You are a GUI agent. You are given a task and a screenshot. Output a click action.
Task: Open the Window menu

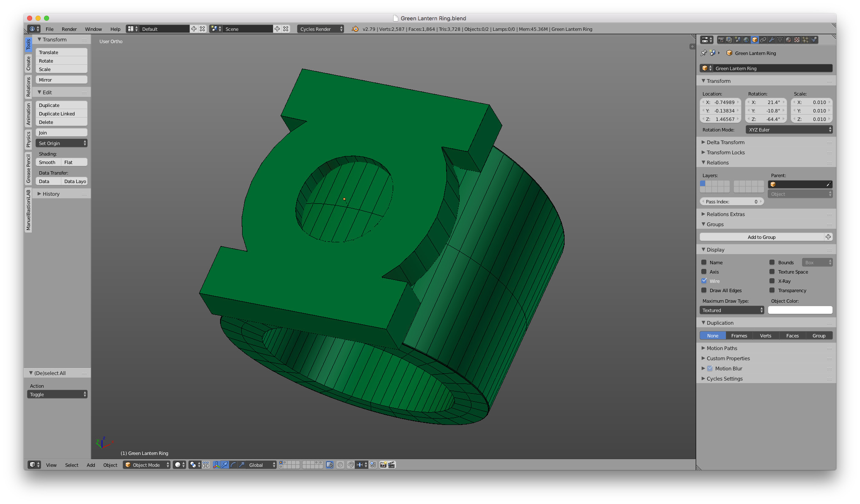(x=93, y=29)
